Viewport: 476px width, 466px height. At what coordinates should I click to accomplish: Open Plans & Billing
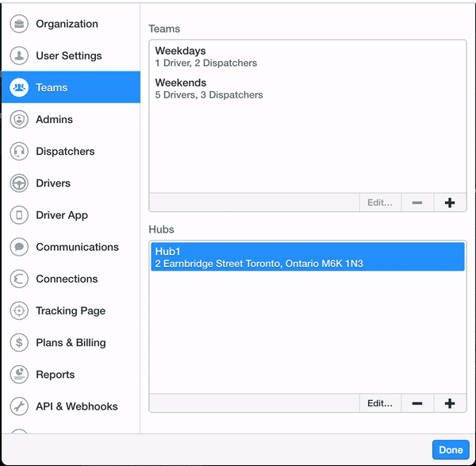(x=71, y=343)
